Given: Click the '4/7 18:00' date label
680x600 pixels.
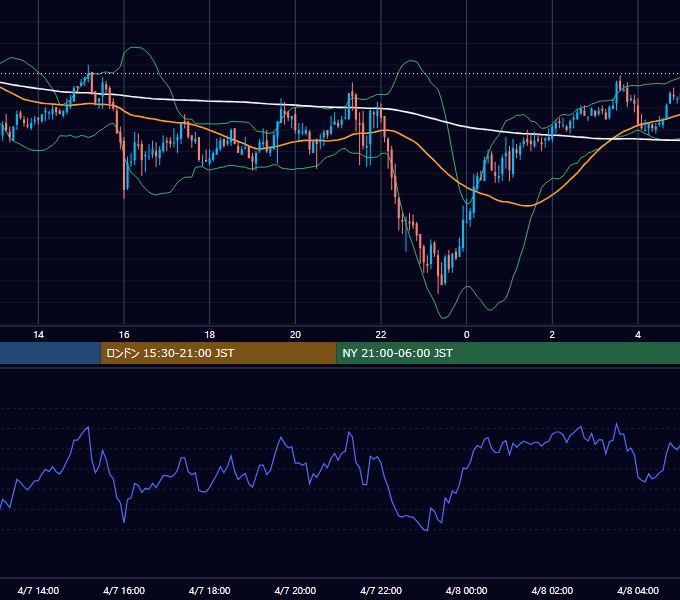Looking at the screenshot, I should [209, 590].
